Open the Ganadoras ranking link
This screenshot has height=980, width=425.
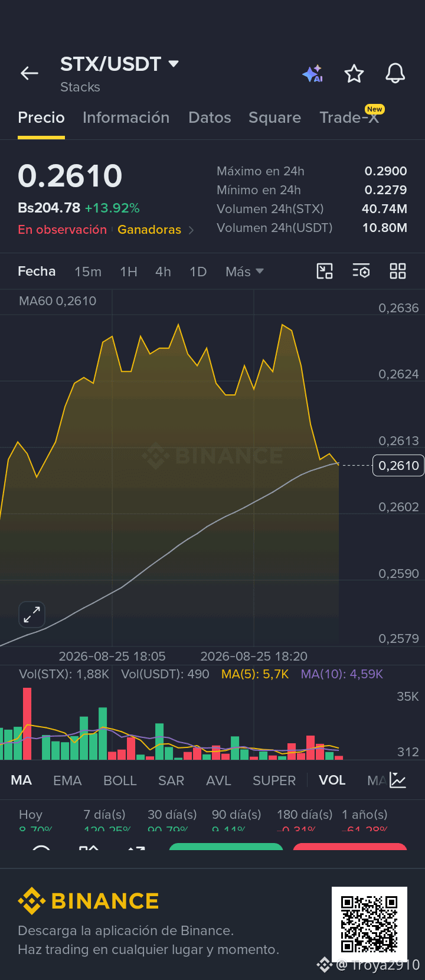(x=149, y=230)
